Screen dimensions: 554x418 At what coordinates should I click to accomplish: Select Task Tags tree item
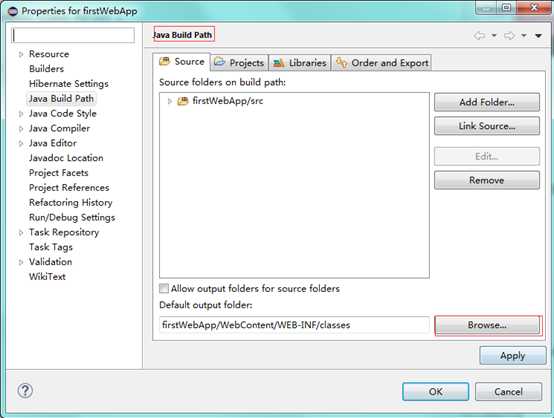click(x=51, y=247)
